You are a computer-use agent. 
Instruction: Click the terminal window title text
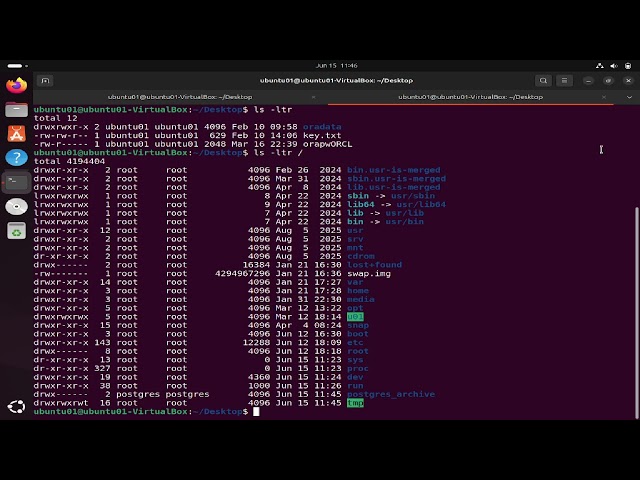coord(337,81)
